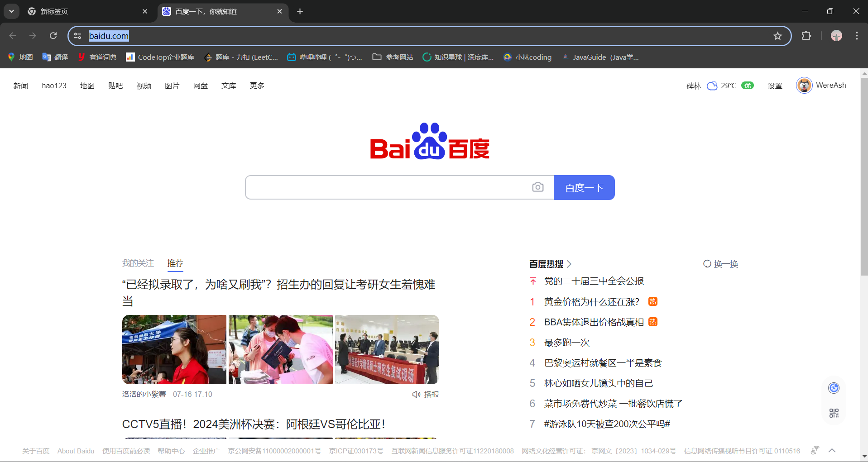
Task: Open the 有道词典 bookmark
Action: tap(97, 57)
